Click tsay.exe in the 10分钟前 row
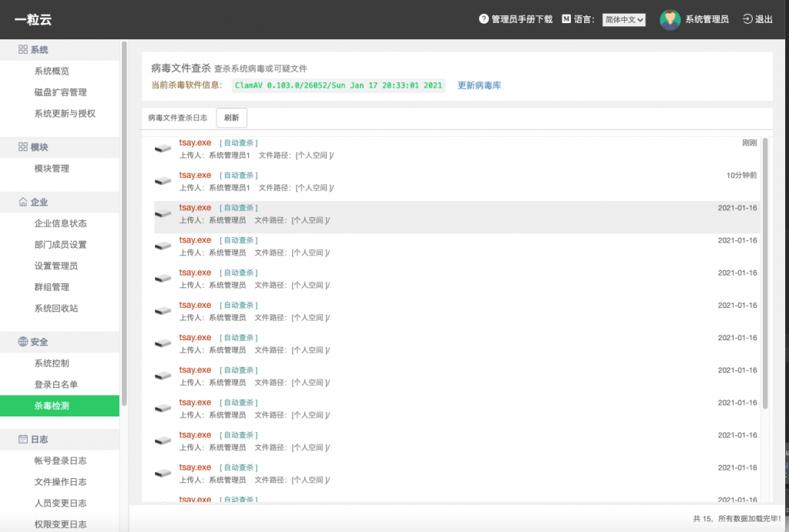 pos(195,175)
